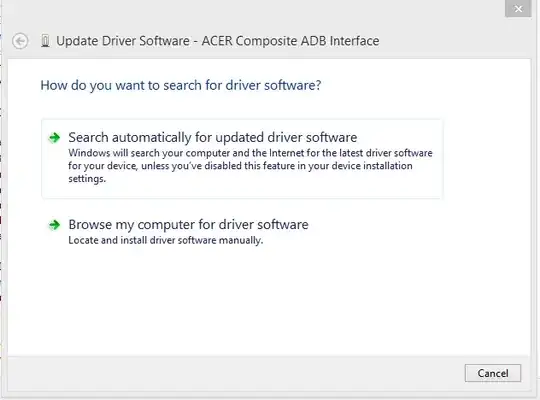The image size is (540, 400).
Task: Click the USB device icon in title
Action: coord(45,41)
